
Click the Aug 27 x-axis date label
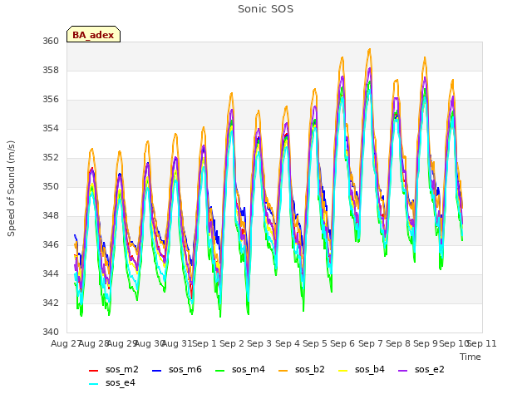(x=66, y=343)
